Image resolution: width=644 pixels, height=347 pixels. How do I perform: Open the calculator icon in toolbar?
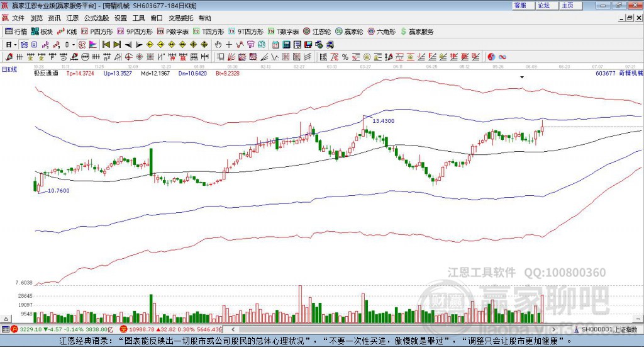[287, 45]
